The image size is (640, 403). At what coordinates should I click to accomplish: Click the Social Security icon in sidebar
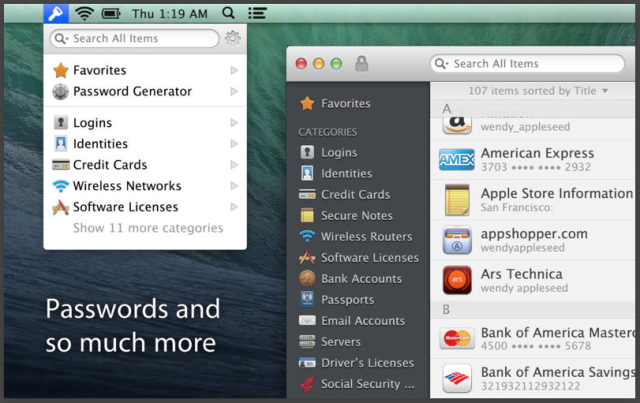(307, 384)
